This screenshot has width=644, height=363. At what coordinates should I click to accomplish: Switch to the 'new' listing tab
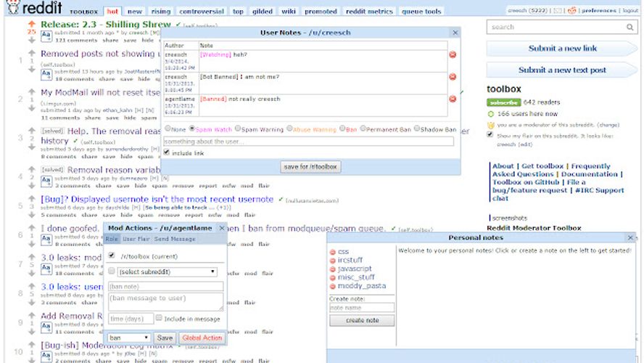[135, 12]
